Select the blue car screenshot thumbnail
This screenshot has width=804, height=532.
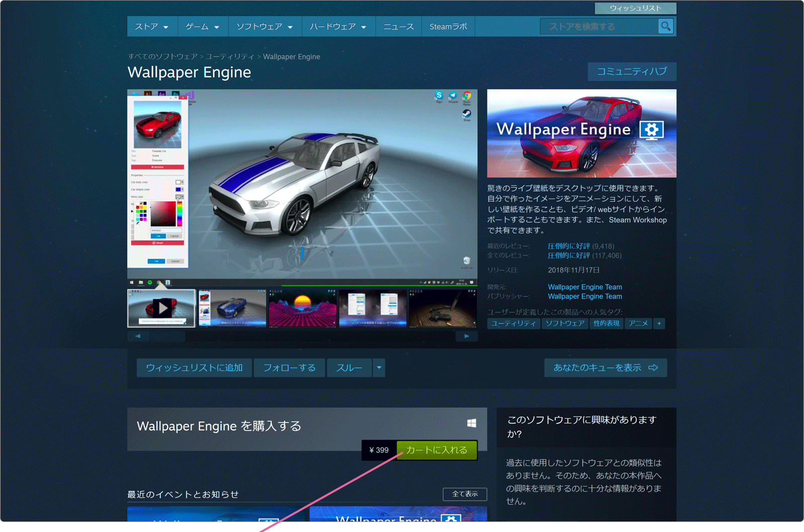pos(232,308)
